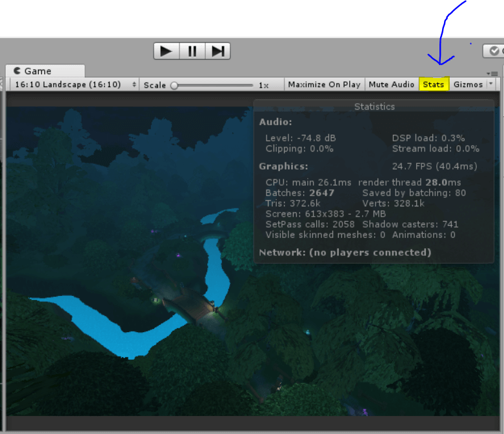
Task: Pause the game with the Pause button
Action: [192, 51]
